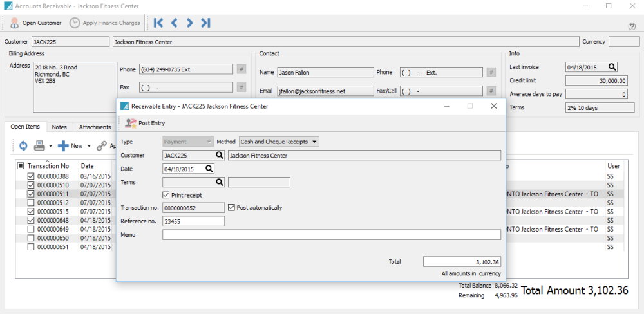Click the Reference no. field 23455
Viewport: 644px width, 314px height.
pos(193,221)
